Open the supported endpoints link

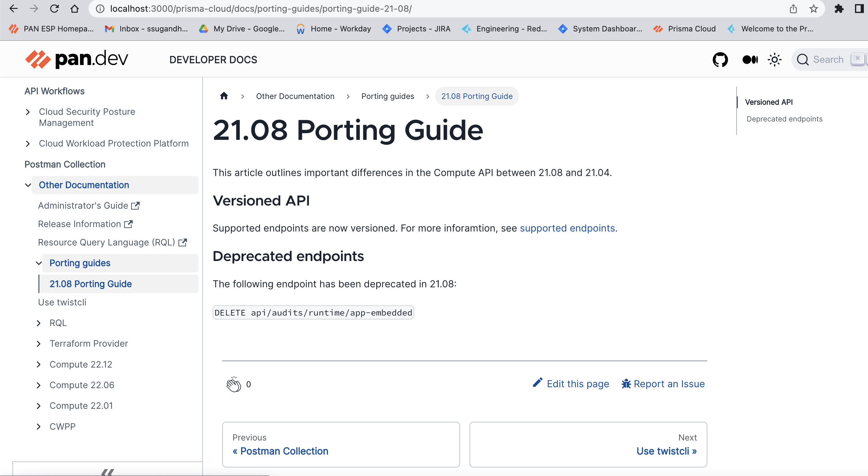[x=567, y=228]
